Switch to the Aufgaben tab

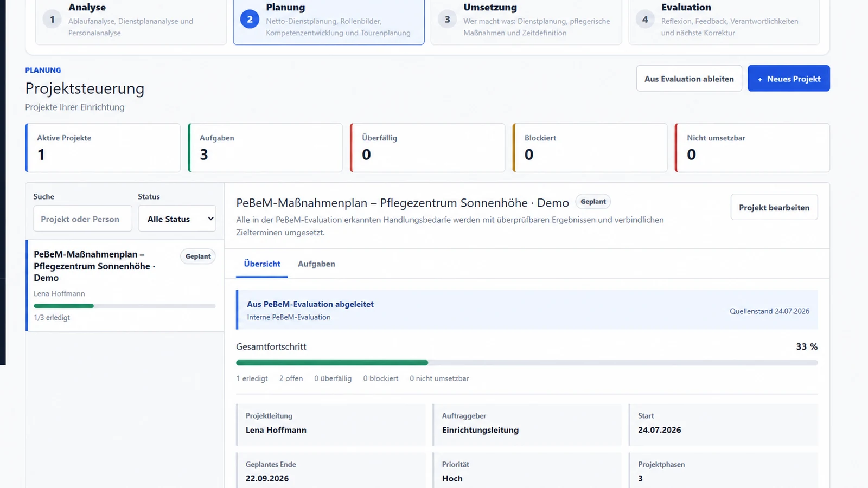coord(316,264)
